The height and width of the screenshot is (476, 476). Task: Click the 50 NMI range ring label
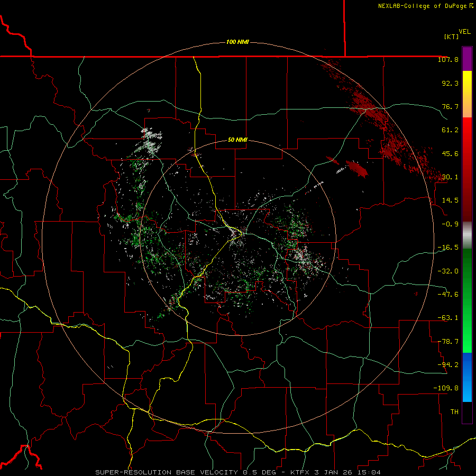point(237,140)
